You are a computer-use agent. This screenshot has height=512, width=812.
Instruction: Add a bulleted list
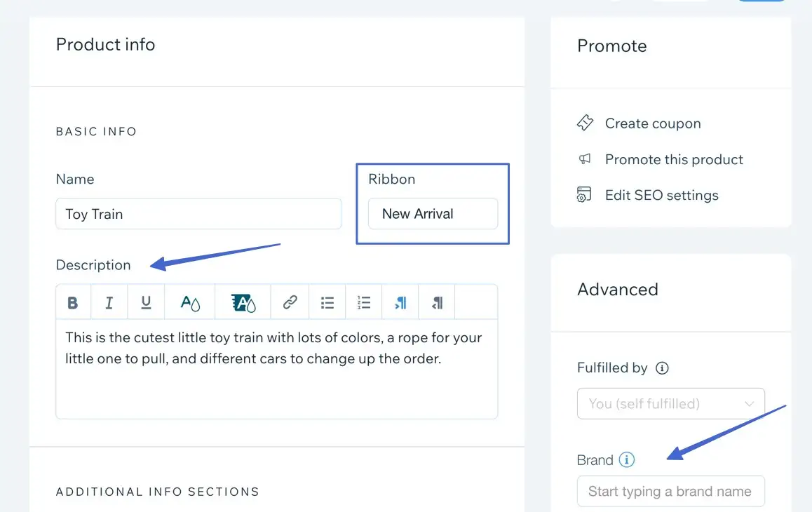click(327, 303)
